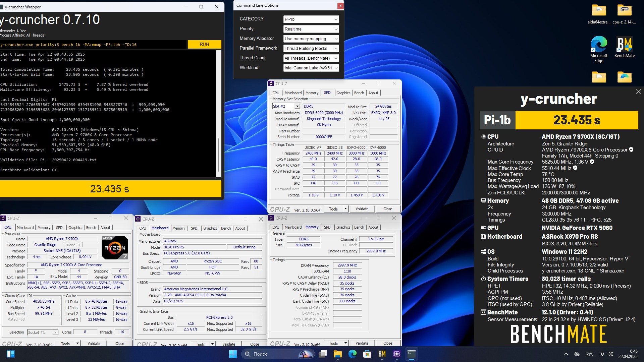Switch to terminal taskbar icon
The height and width of the screenshot is (362, 644).
pos(411,354)
